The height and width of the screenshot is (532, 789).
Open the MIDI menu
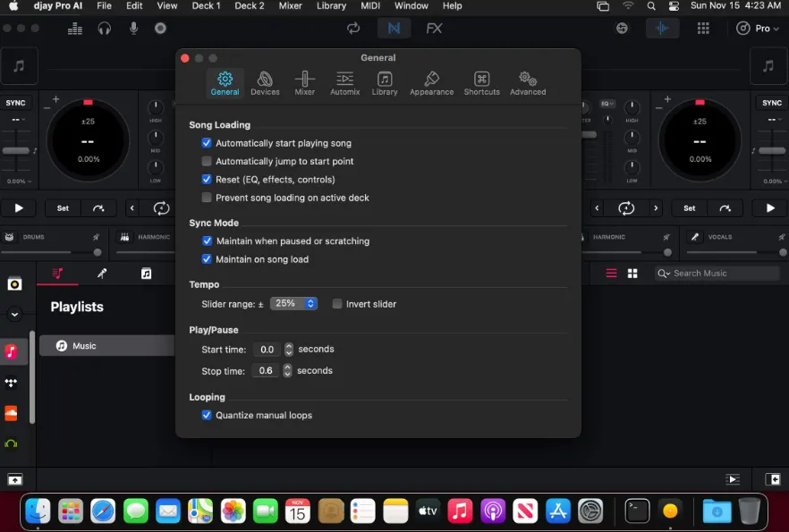point(369,6)
